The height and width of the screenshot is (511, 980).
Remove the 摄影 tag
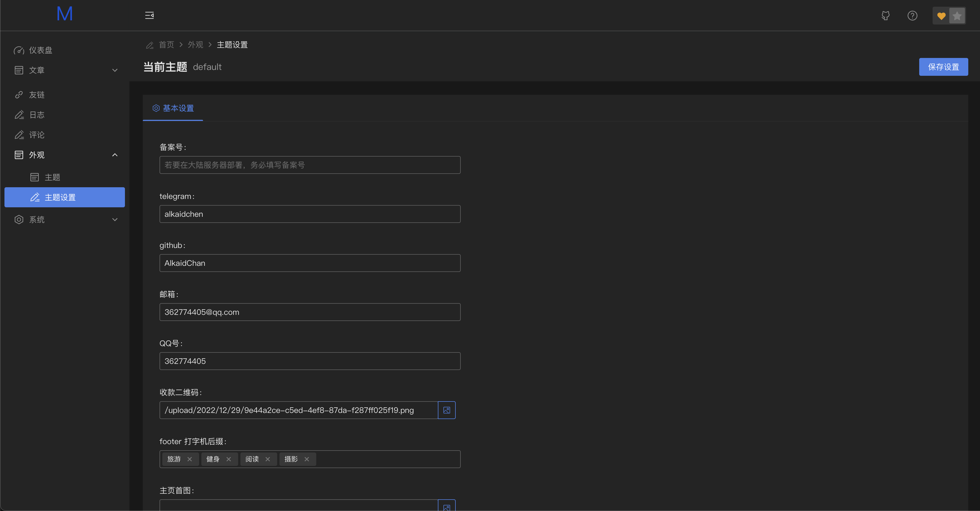pos(306,459)
